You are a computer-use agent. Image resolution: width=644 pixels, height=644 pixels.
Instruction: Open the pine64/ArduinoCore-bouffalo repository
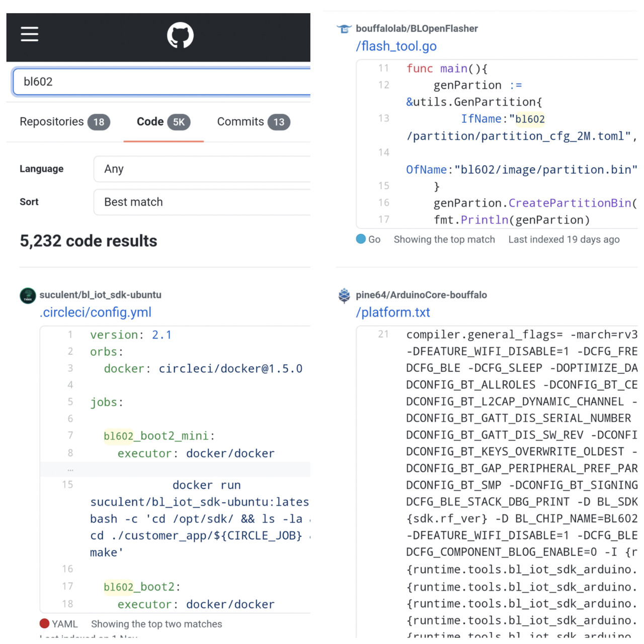tap(421, 295)
